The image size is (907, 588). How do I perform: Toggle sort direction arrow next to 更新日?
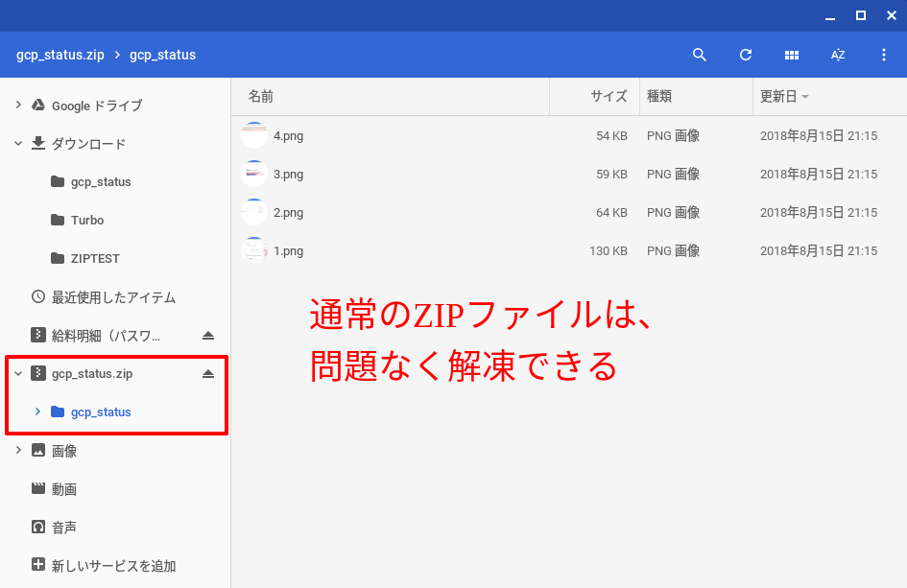[805, 97]
